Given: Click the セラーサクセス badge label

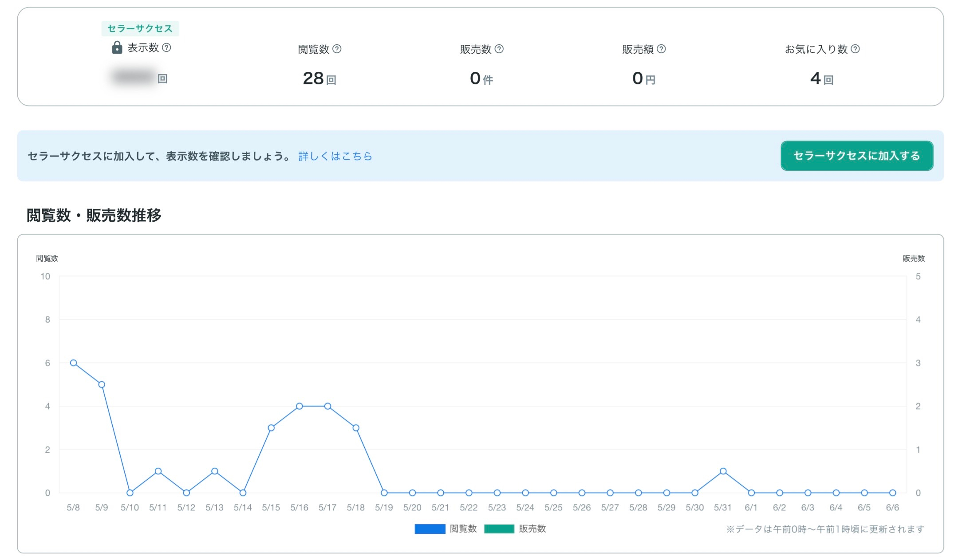Looking at the screenshot, I should (x=140, y=28).
